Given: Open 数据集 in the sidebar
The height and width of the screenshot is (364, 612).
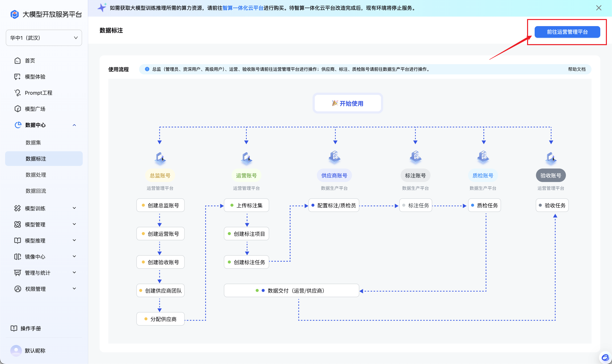Looking at the screenshot, I should tap(33, 142).
